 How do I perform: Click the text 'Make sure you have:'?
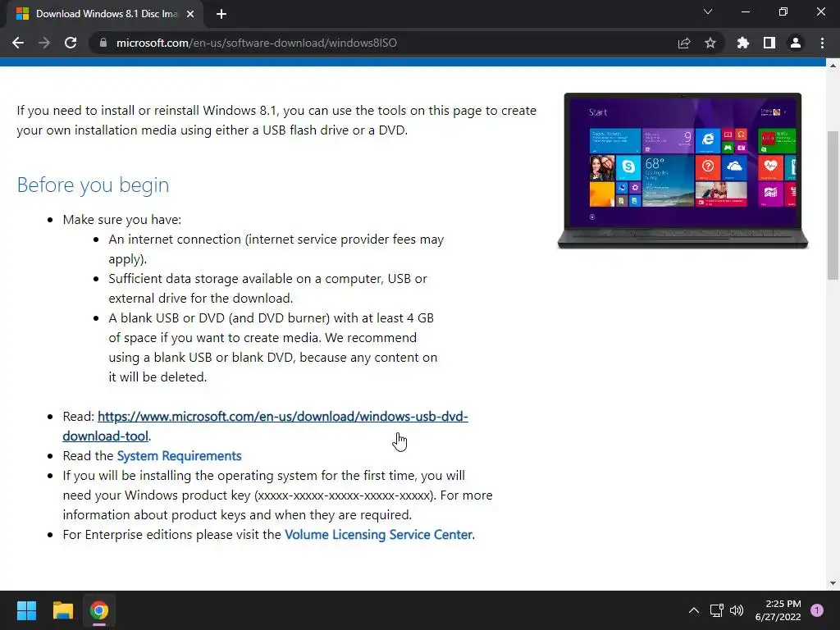(122, 220)
